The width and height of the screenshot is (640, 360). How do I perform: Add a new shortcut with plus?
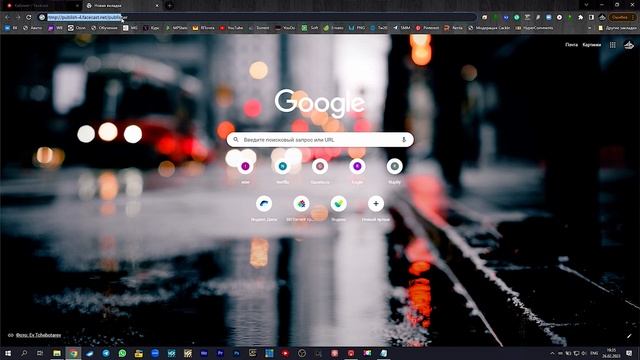click(376, 204)
